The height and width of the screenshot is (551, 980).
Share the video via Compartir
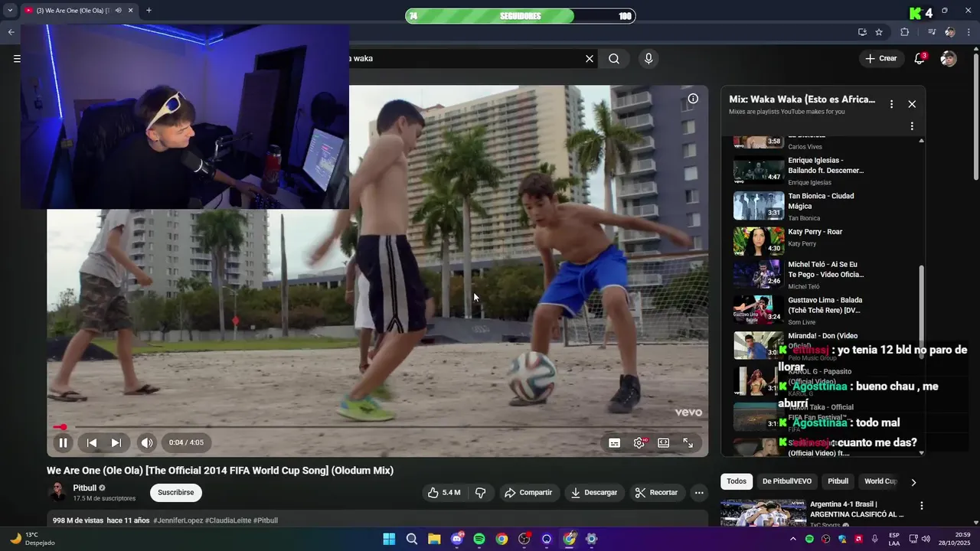click(x=528, y=493)
